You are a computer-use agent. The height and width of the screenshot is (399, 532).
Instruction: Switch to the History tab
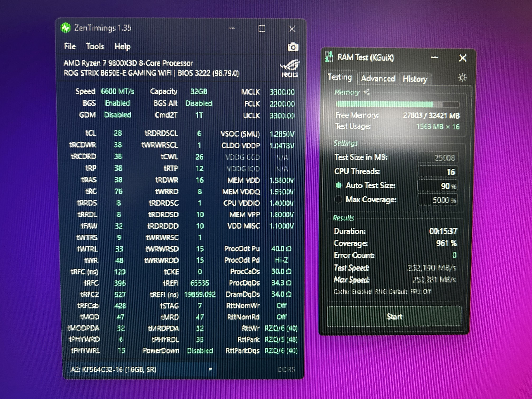[415, 79]
